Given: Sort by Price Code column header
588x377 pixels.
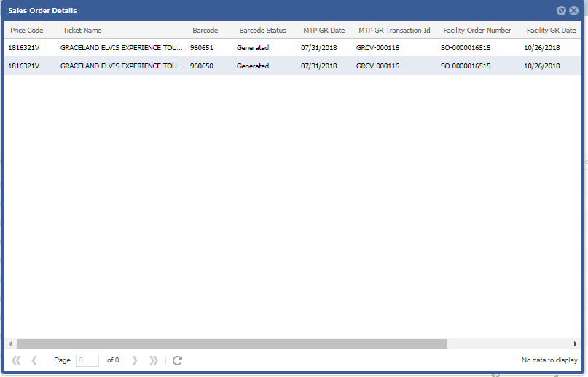Looking at the screenshot, I should point(26,31).
